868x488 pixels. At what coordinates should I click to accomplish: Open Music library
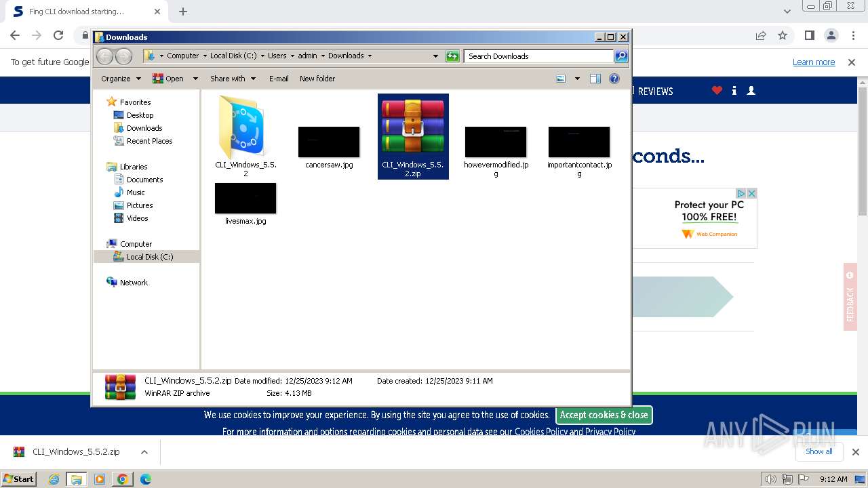136,192
